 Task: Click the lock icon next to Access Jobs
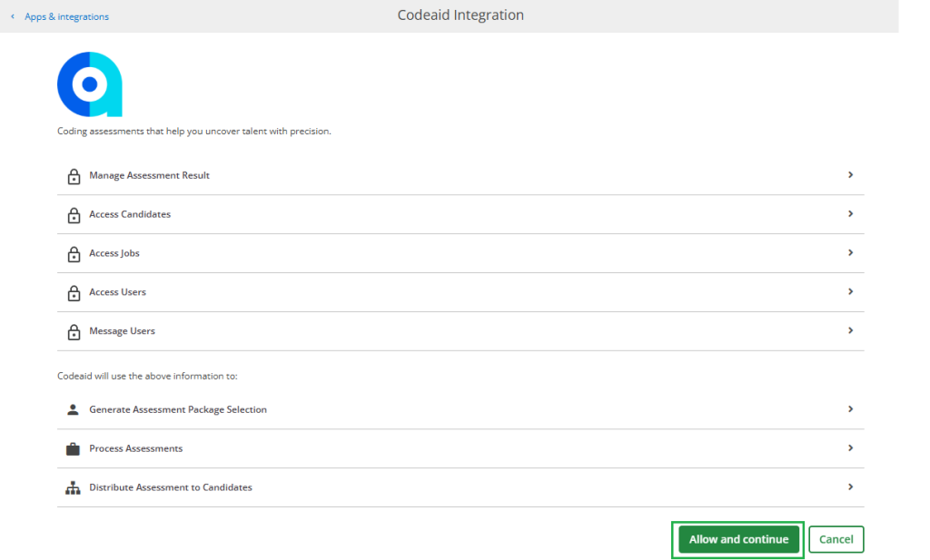pyautogui.click(x=74, y=254)
